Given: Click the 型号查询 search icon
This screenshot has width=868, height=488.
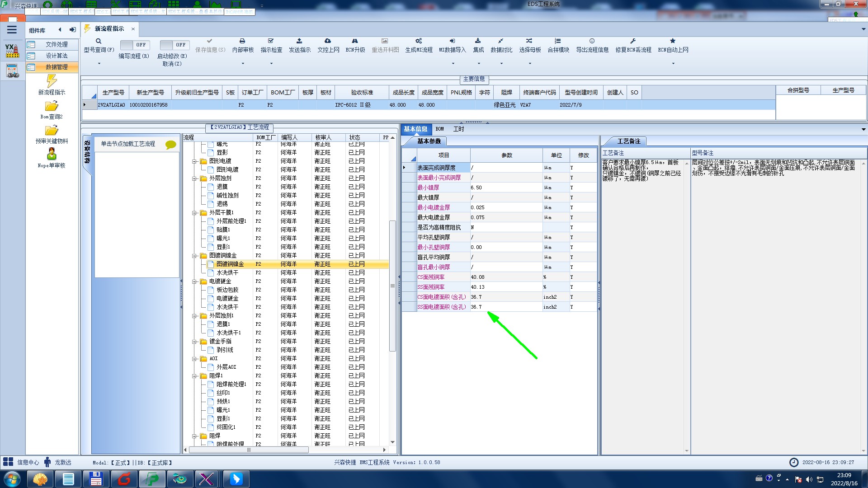Looking at the screenshot, I should click(x=99, y=41).
